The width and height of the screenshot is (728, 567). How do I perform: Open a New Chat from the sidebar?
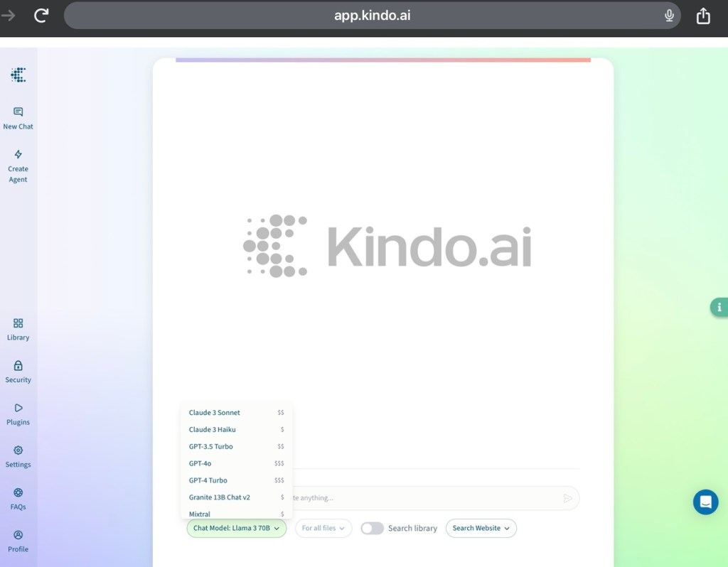tap(18, 117)
